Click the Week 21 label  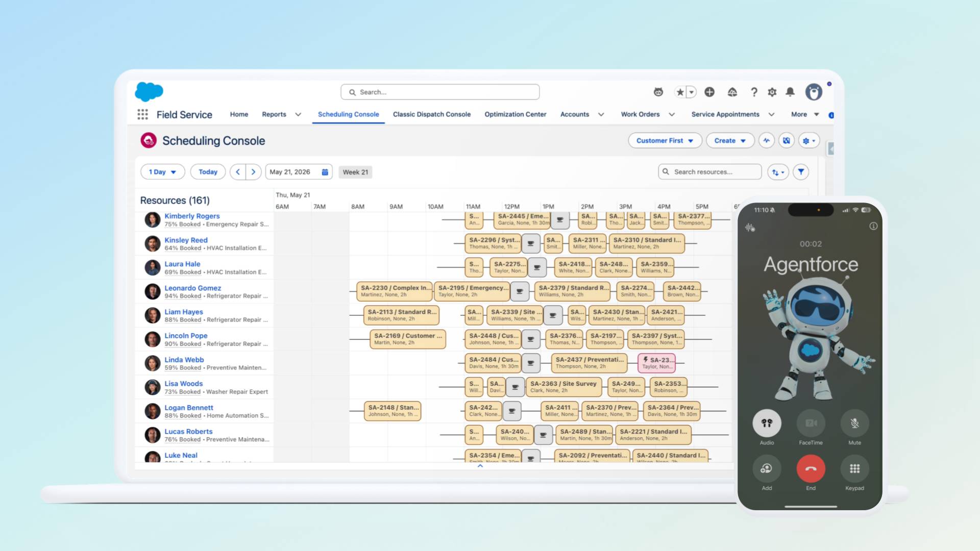click(x=355, y=172)
